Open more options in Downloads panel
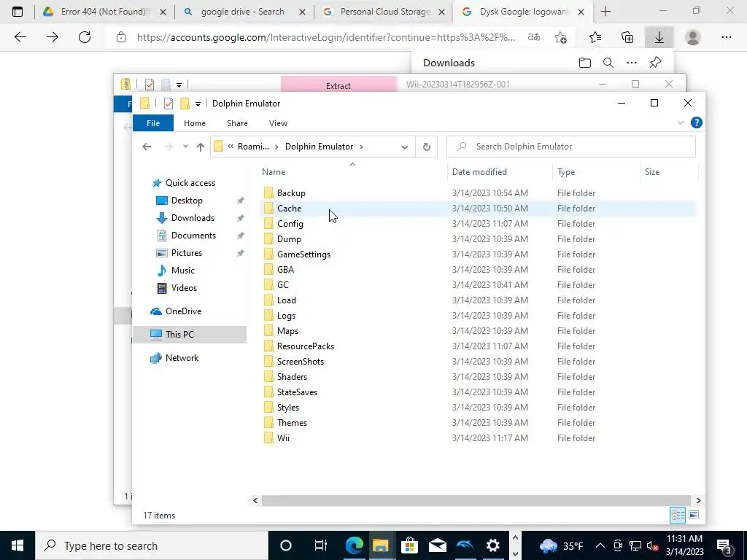 click(632, 63)
